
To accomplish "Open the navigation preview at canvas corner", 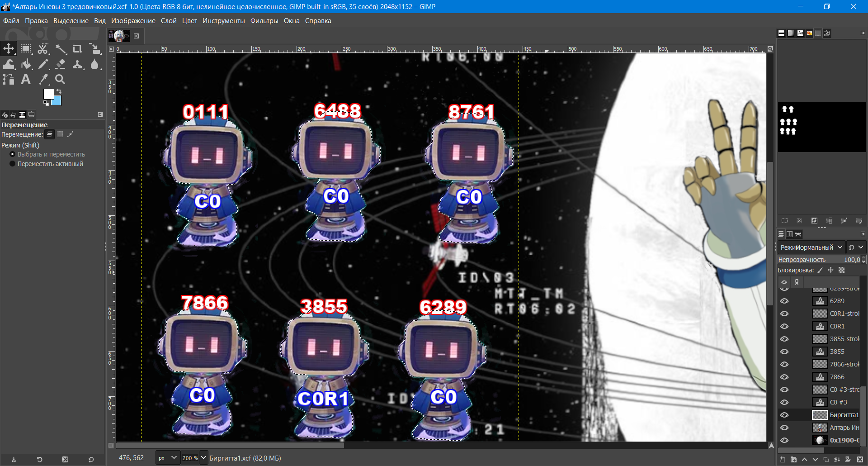I will (771, 445).
